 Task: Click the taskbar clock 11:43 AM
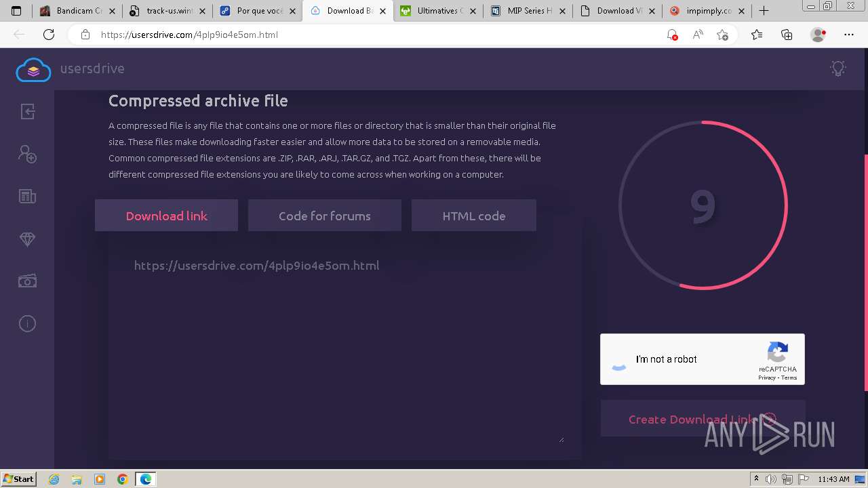pos(833,479)
